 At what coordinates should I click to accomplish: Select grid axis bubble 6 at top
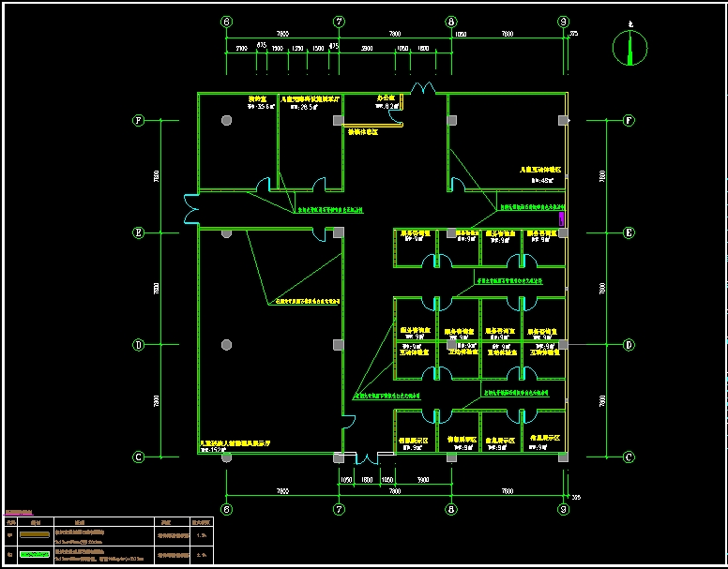226,22
